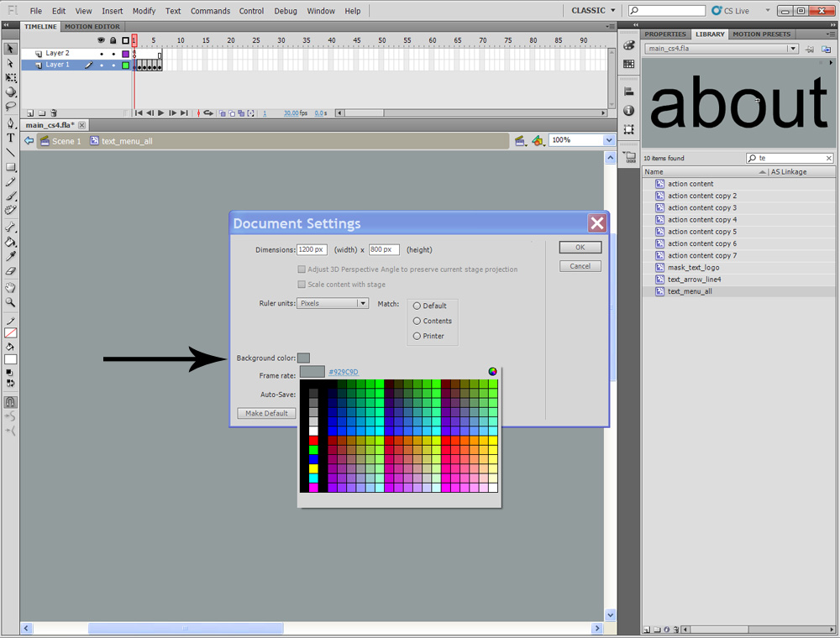Pick the Eraser tool
Viewport: 840px width, 638px height.
point(11,271)
